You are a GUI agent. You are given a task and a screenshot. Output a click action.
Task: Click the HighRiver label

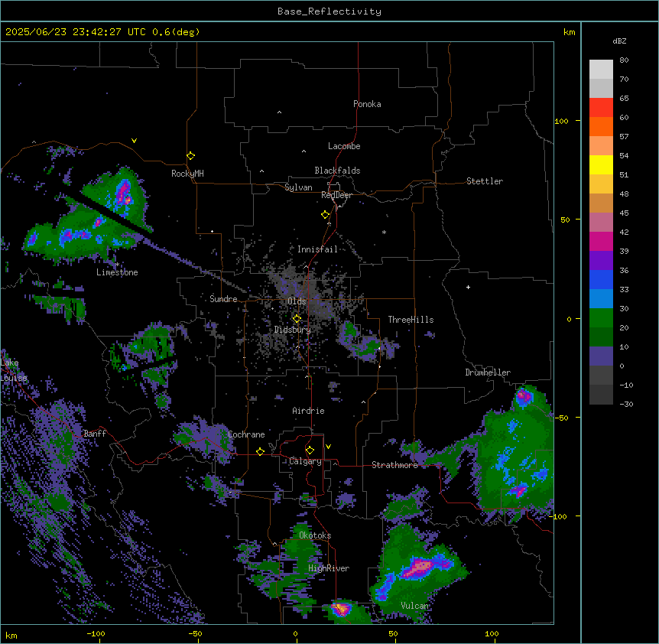(x=329, y=568)
